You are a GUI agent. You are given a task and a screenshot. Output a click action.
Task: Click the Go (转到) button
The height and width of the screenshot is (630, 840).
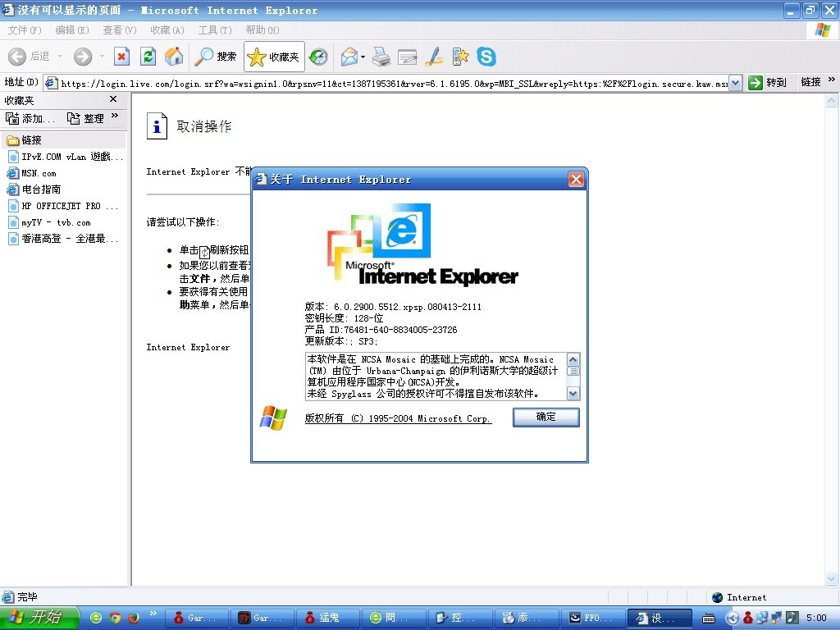[767, 83]
